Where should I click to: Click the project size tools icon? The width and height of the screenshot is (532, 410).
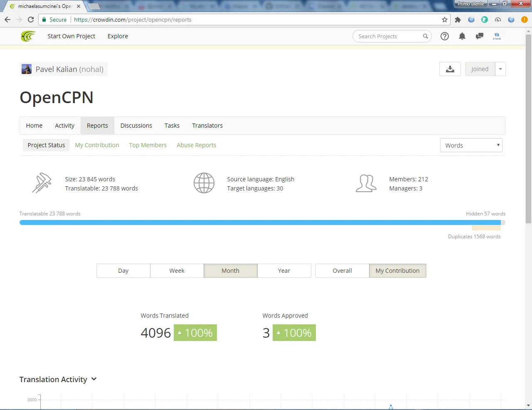[42, 183]
